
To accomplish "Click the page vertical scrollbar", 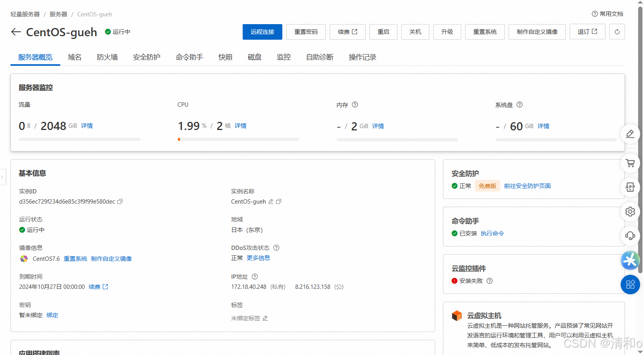I will pyautogui.click(x=640, y=140).
